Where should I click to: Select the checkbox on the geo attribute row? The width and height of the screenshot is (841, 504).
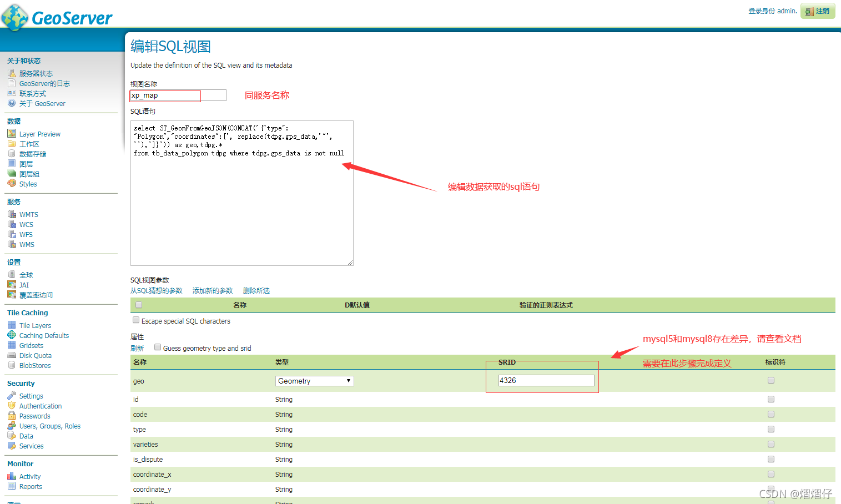pyautogui.click(x=771, y=380)
